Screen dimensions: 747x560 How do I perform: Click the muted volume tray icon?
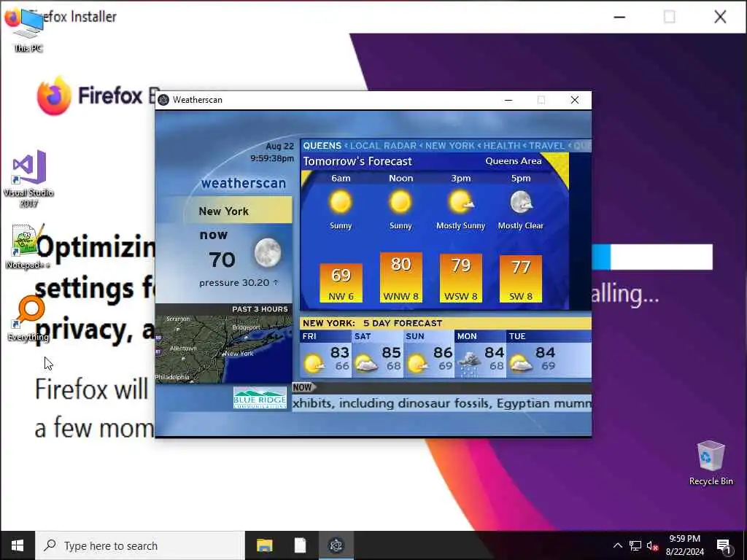pos(652,545)
